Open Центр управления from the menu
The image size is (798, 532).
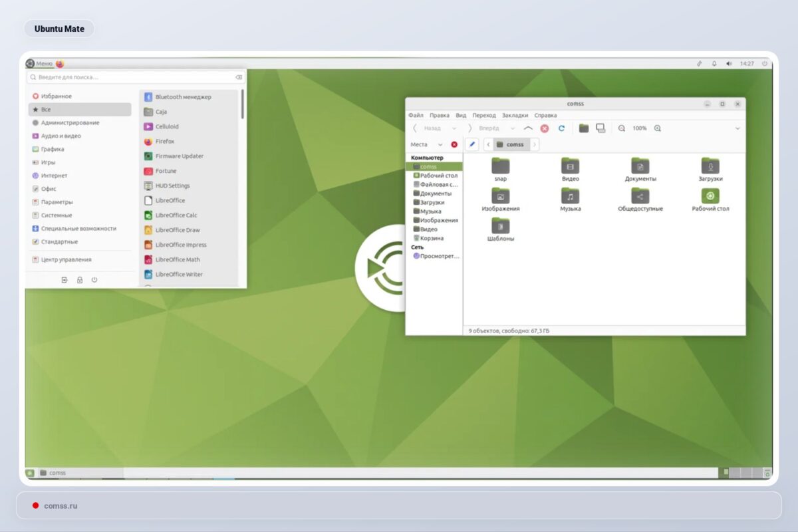[x=63, y=259]
